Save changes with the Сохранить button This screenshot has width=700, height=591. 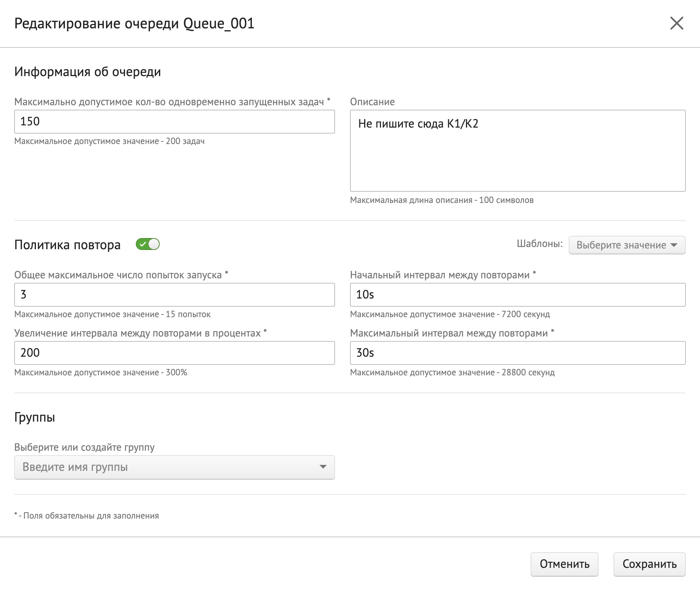tap(649, 564)
